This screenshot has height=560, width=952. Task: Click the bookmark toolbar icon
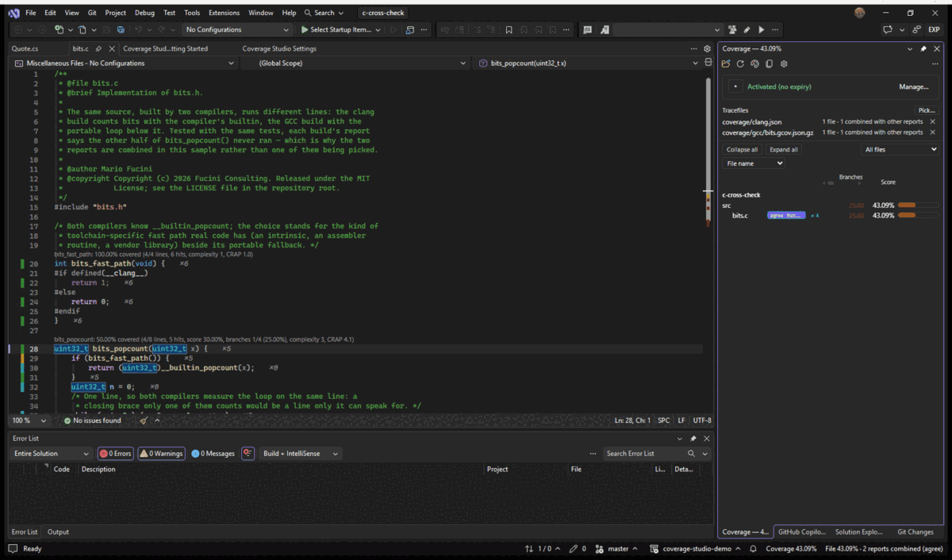[509, 29]
